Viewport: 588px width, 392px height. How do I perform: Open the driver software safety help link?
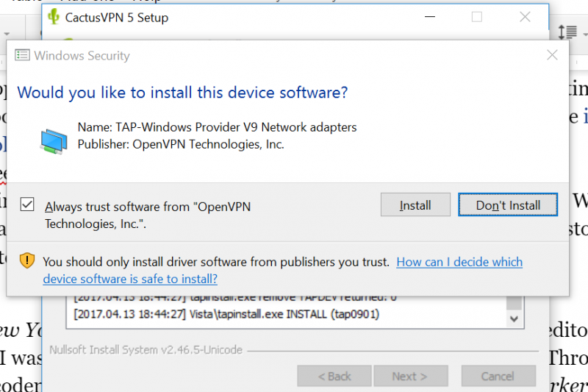pos(283,271)
